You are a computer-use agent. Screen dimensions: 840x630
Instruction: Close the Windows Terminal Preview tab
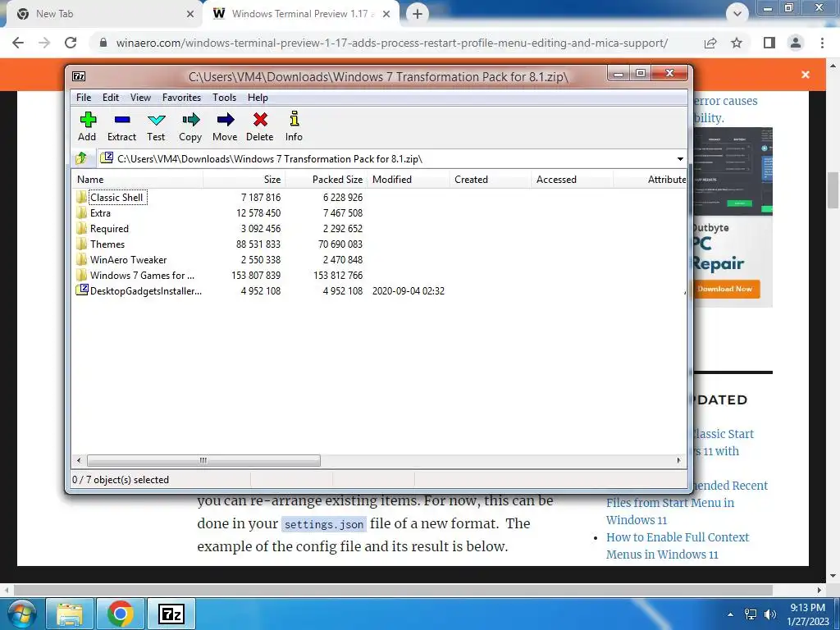click(386, 14)
